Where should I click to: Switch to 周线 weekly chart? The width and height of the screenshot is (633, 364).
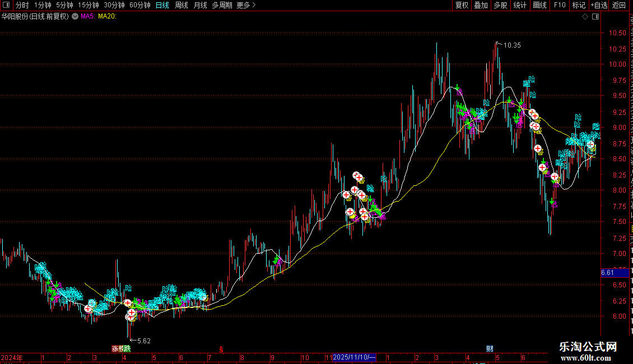tap(181, 5)
